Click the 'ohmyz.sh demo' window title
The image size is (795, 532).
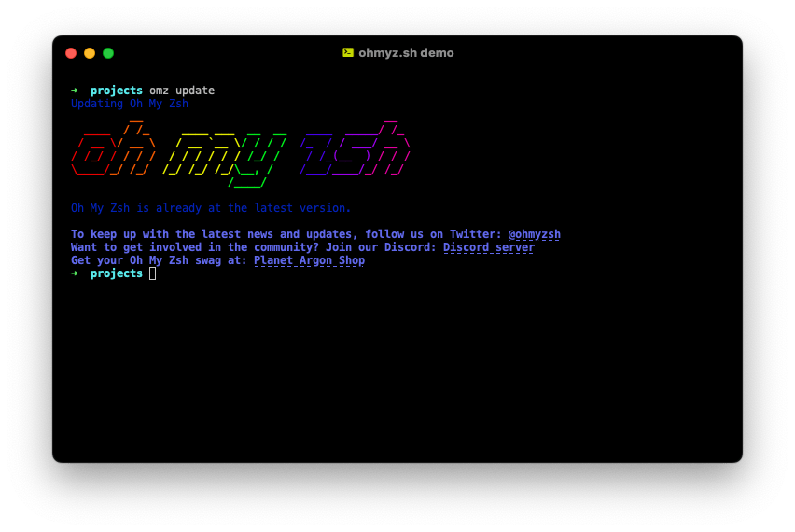[406, 53]
